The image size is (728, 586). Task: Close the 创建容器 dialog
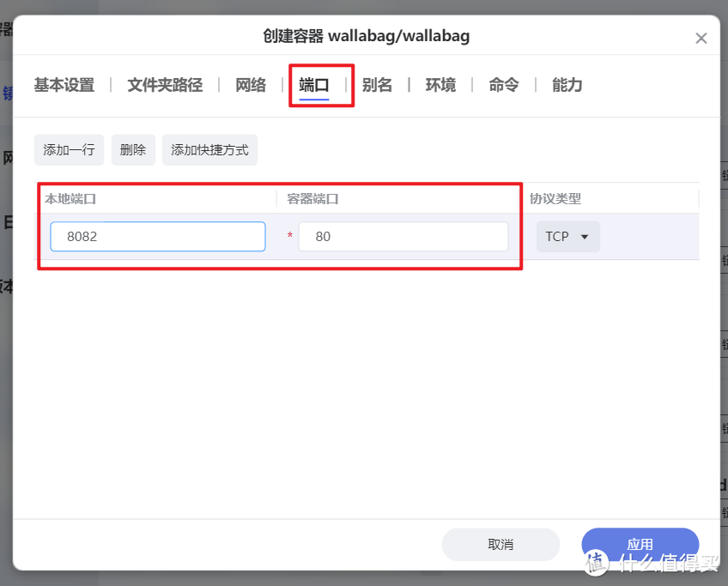point(701,38)
